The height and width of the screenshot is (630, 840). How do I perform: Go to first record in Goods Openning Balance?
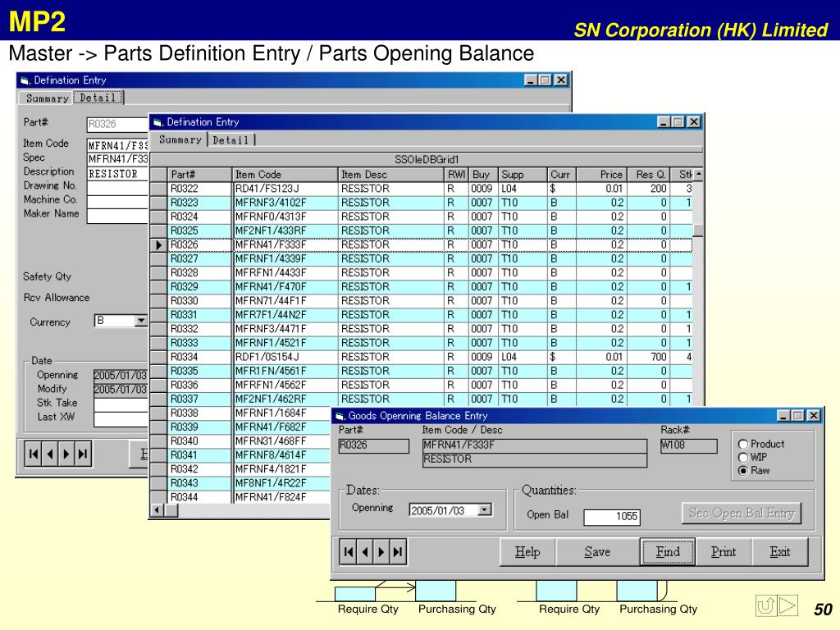click(348, 552)
